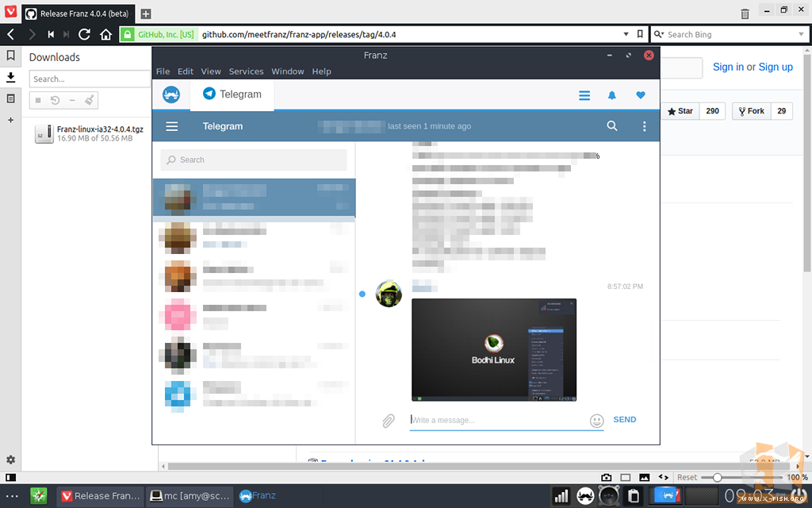Open the address bar history dropdown
The image size is (812, 508).
tap(626, 34)
